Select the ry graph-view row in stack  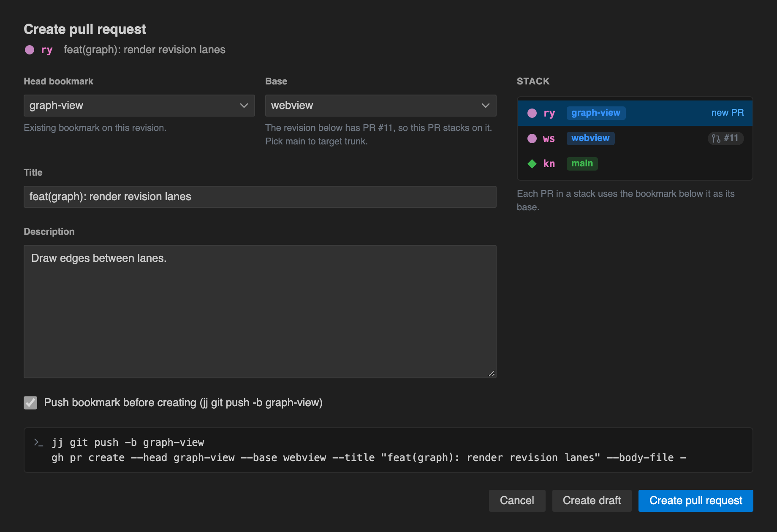635,113
